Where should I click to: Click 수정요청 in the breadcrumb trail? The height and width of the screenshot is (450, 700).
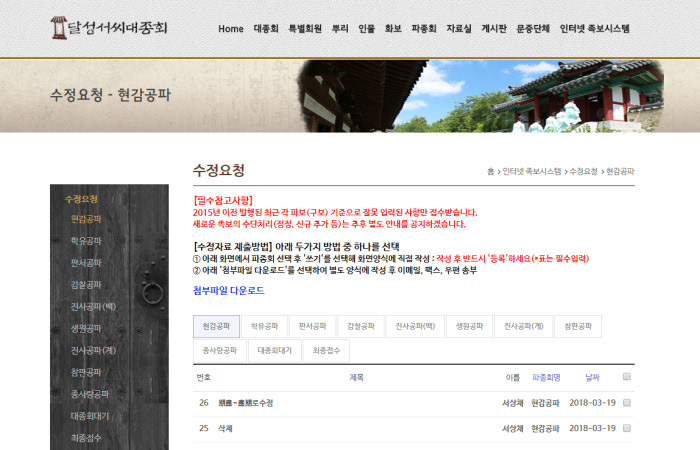pos(584,172)
